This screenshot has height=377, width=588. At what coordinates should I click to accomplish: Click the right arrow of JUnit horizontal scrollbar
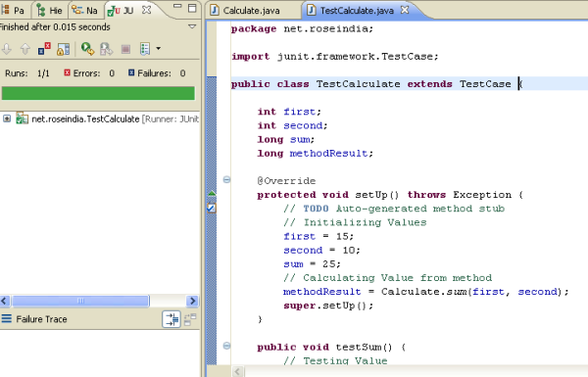pyautogui.click(x=192, y=301)
